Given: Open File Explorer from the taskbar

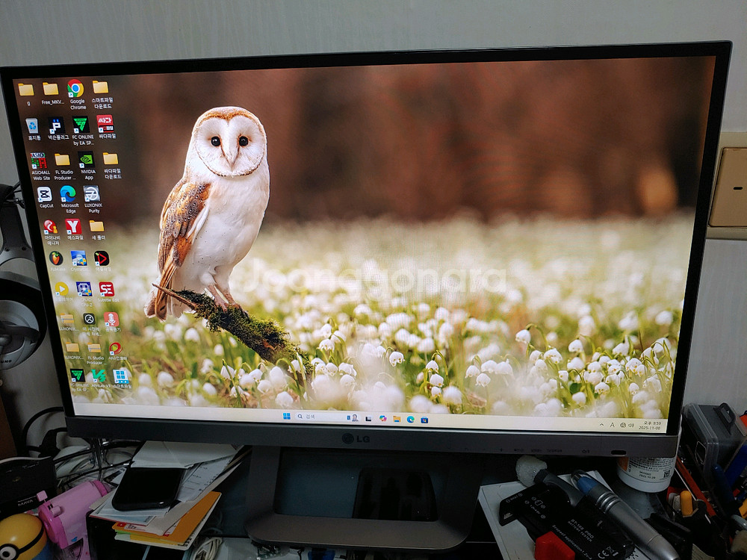Looking at the screenshot, I should pos(396,418).
